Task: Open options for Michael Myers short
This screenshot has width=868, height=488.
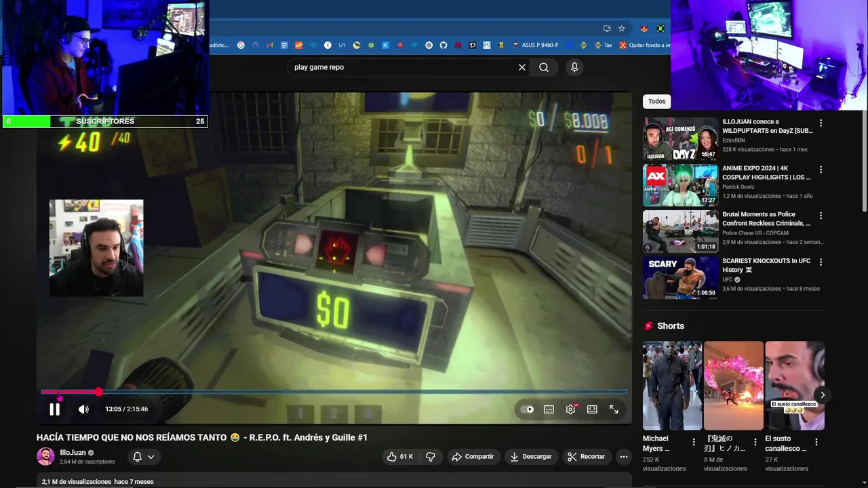Action: tap(693, 442)
